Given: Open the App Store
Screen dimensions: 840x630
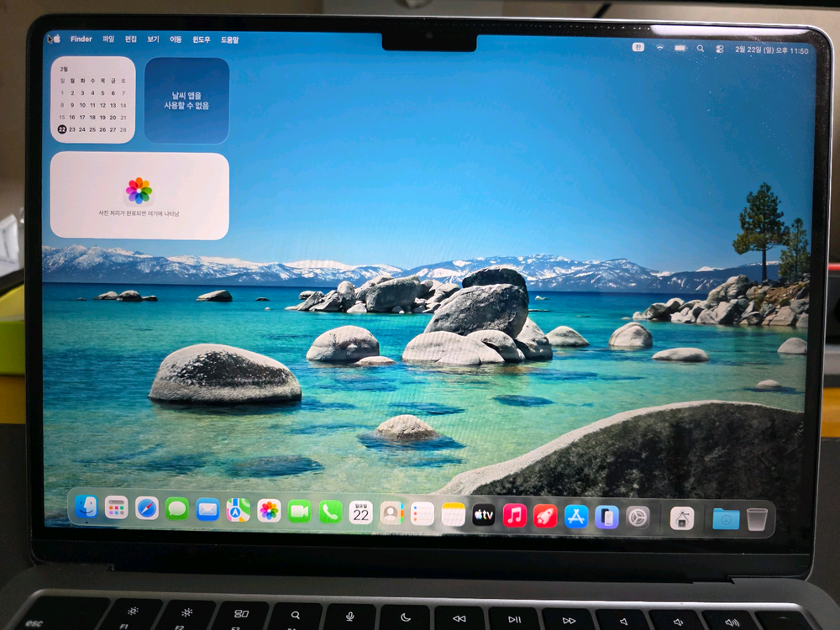Looking at the screenshot, I should (x=575, y=516).
